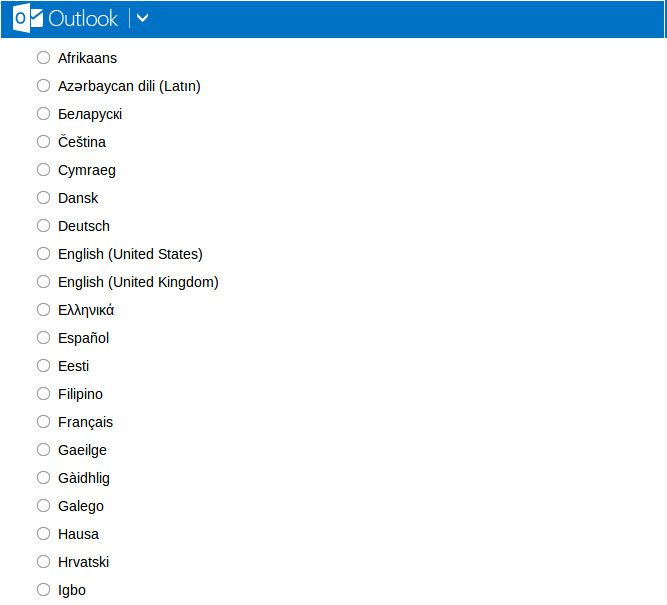
Task: Click the Outlook logo icon
Action: [x=28, y=18]
